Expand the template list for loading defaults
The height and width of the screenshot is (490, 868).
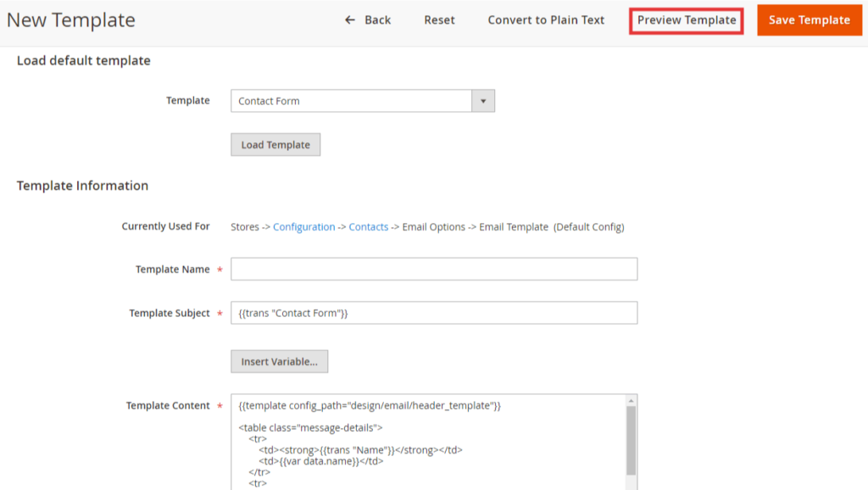pyautogui.click(x=484, y=100)
